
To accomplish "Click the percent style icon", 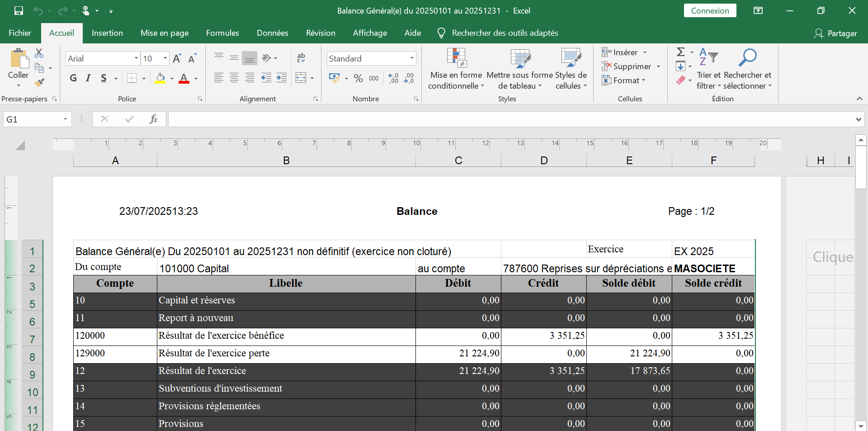I will click(x=358, y=78).
